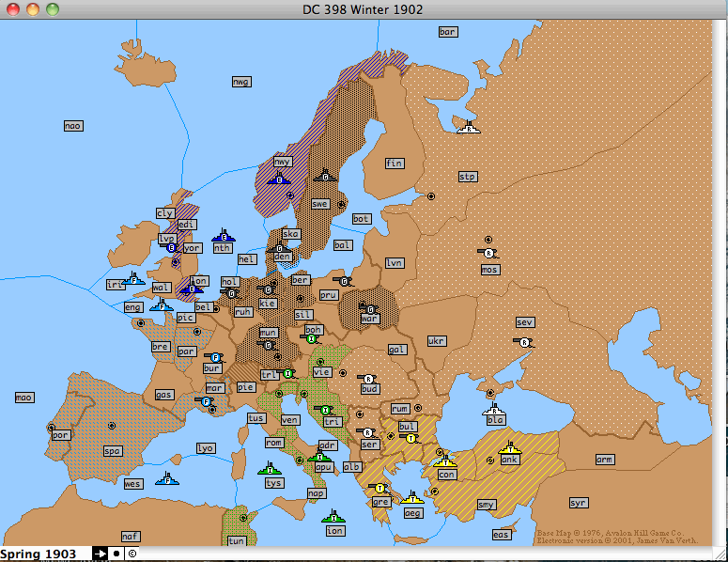Select the Russian army in Moscow

[488, 253]
